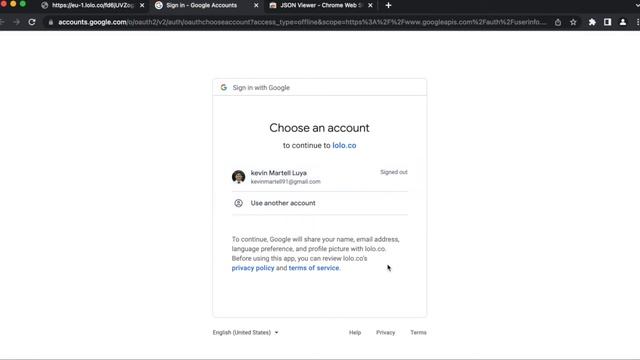Click the Google G logo
This screenshot has width=640, height=360.
click(x=223, y=87)
